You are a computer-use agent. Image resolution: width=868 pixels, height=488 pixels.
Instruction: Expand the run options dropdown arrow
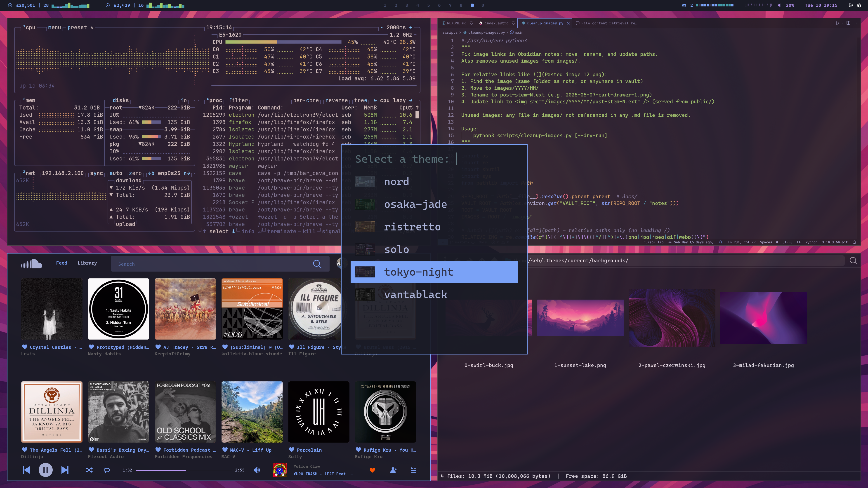coord(842,23)
